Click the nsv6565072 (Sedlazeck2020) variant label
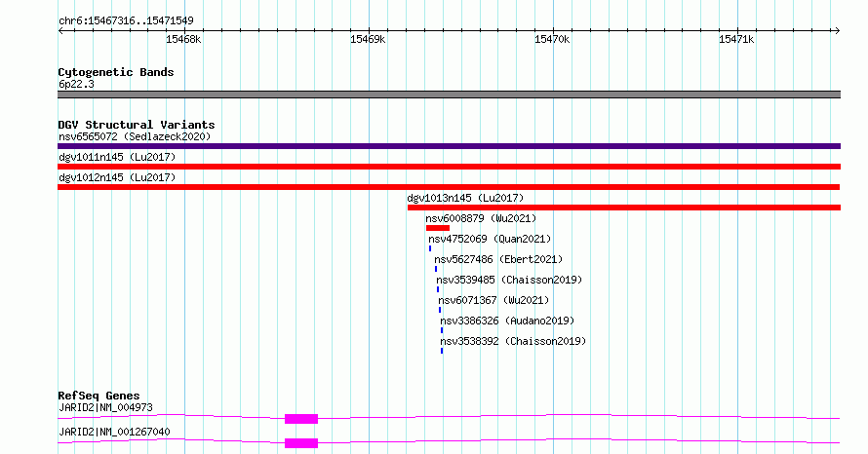 coord(135,136)
